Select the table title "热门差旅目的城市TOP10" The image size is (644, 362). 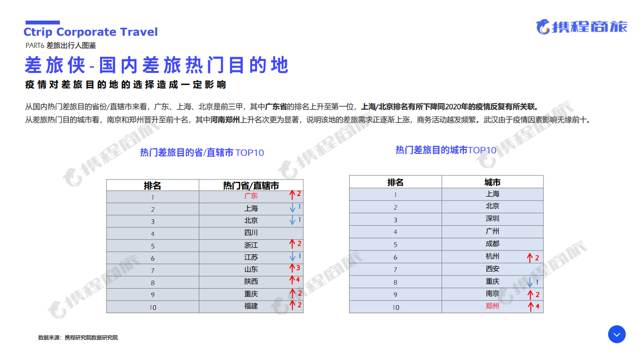tap(446, 150)
